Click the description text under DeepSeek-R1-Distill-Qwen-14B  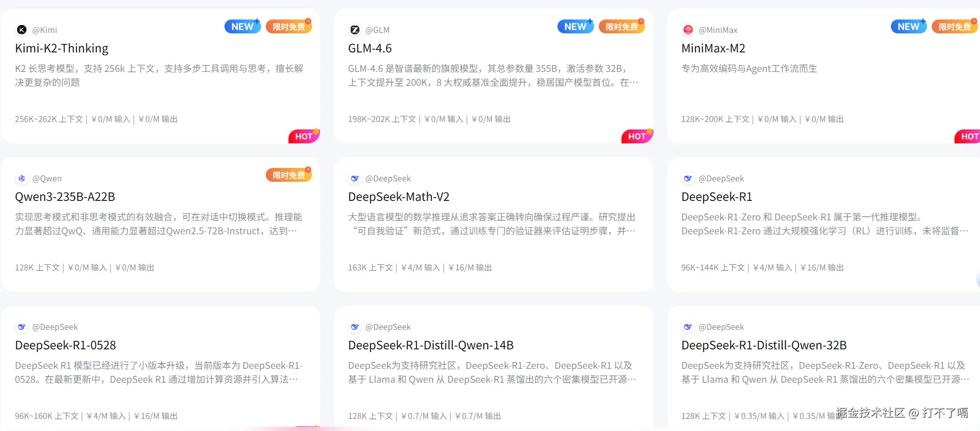click(x=492, y=373)
